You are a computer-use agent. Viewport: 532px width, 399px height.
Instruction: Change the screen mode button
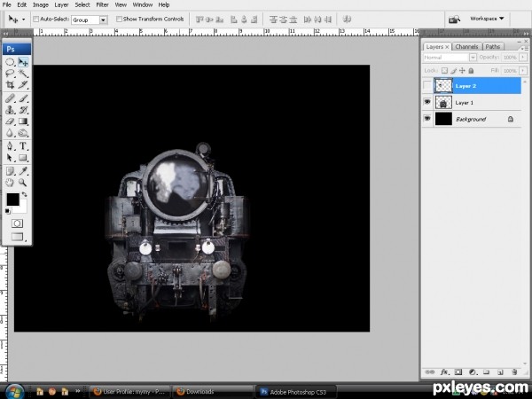(18, 237)
